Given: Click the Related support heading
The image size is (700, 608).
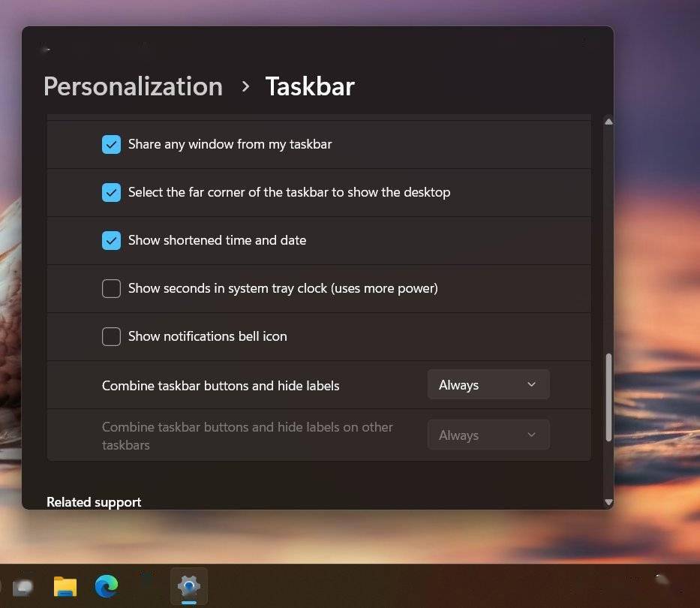Looking at the screenshot, I should (x=94, y=502).
